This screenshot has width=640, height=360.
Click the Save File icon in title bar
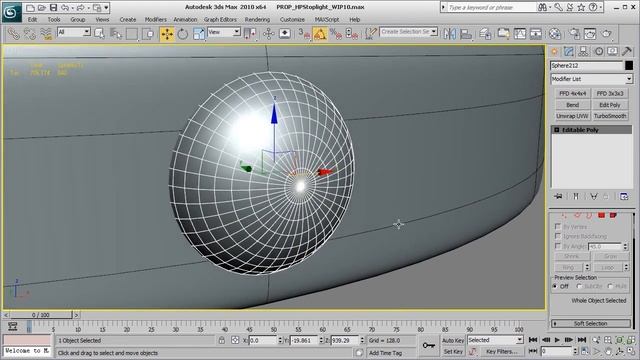(53, 7)
